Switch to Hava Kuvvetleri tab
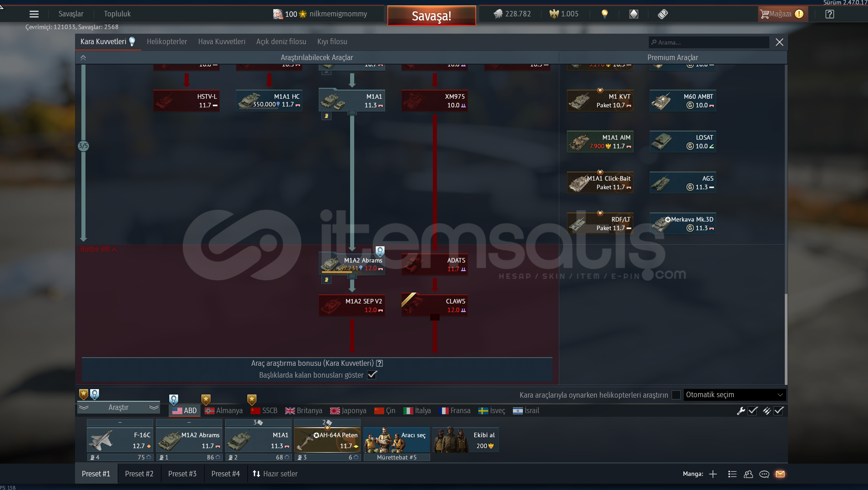The width and height of the screenshot is (868, 490). [222, 42]
